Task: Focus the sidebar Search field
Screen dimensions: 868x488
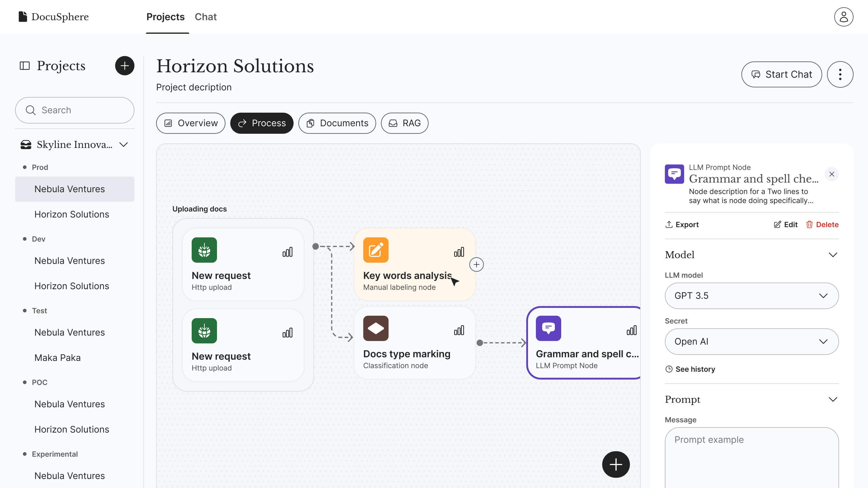Action: (x=74, y=110)
